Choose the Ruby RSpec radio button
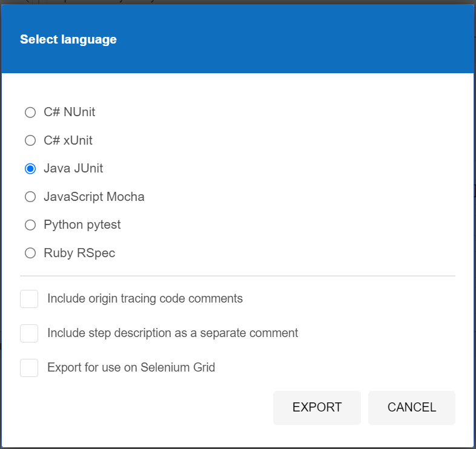476x449 pixels. click(x=30, y=253)
